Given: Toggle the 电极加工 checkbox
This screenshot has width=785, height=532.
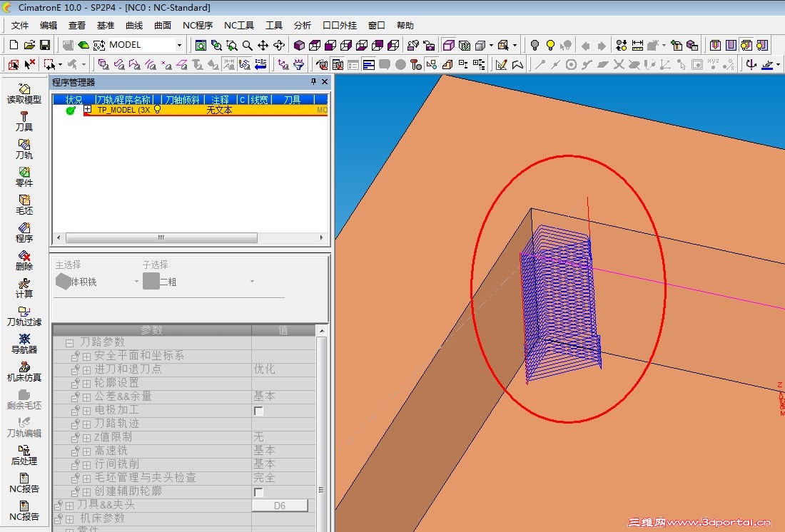Looking at the screenshot, I should point(258,411).
